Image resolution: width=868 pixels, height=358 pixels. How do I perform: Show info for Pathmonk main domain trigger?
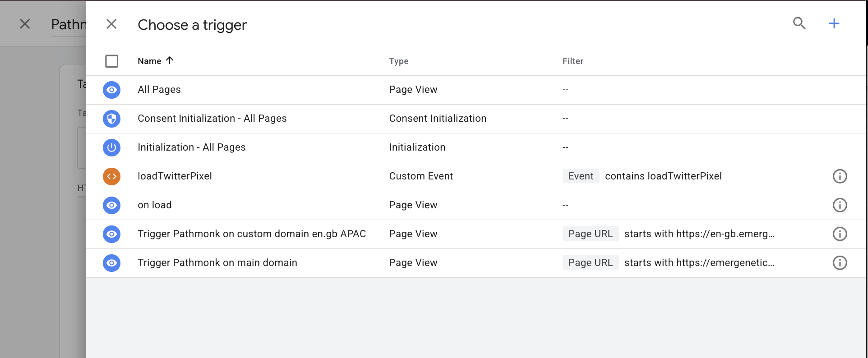click(839, 263)
